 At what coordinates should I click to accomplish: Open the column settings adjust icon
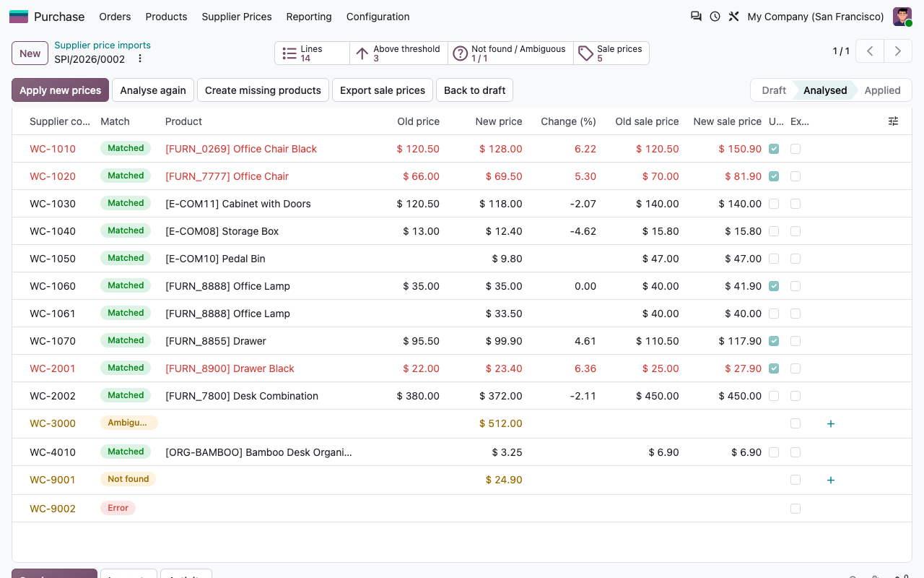(894, 121)
